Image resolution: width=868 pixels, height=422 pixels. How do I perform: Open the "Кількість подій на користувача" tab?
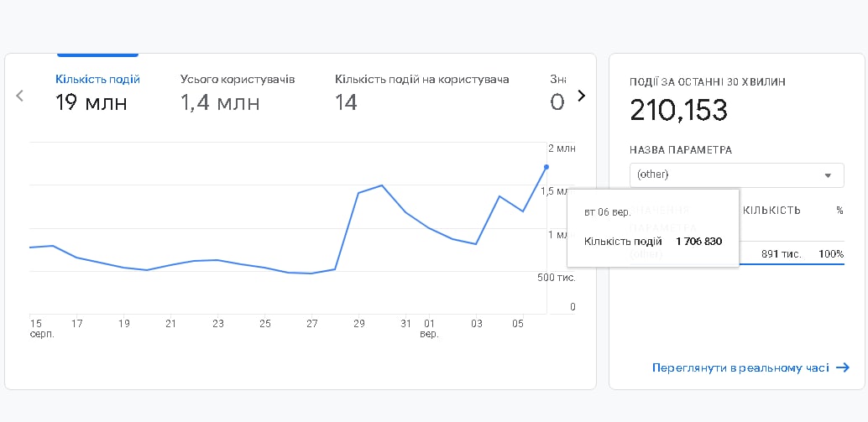pos(421,91)
